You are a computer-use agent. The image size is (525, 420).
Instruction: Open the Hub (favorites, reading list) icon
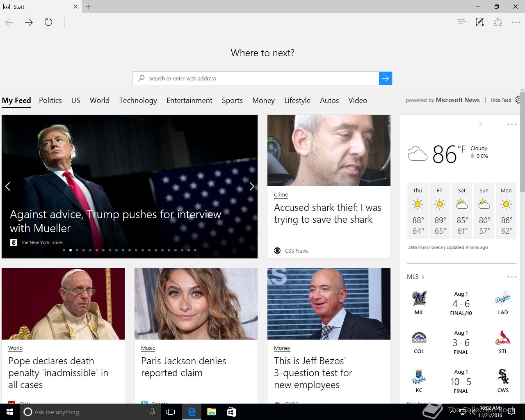point(461,22)
